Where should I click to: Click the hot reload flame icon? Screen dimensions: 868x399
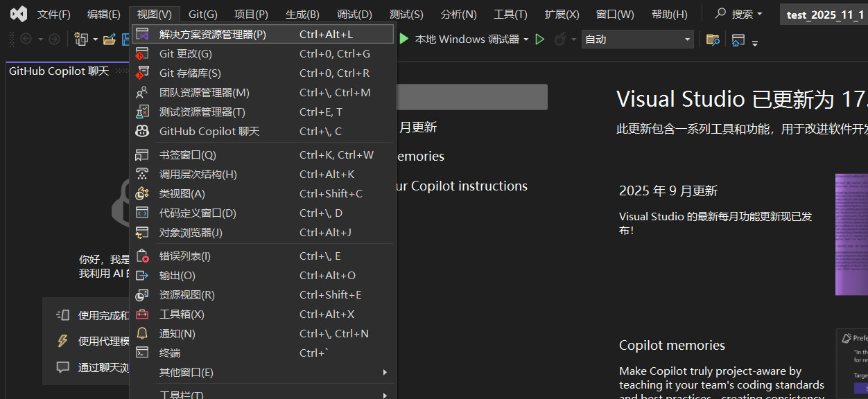[x=559, y=39]
